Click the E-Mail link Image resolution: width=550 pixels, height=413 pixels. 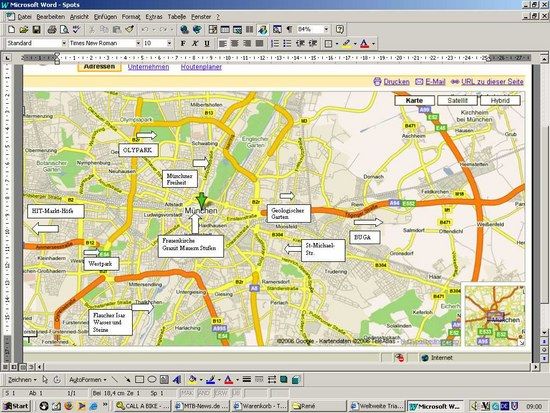(435, 82)
